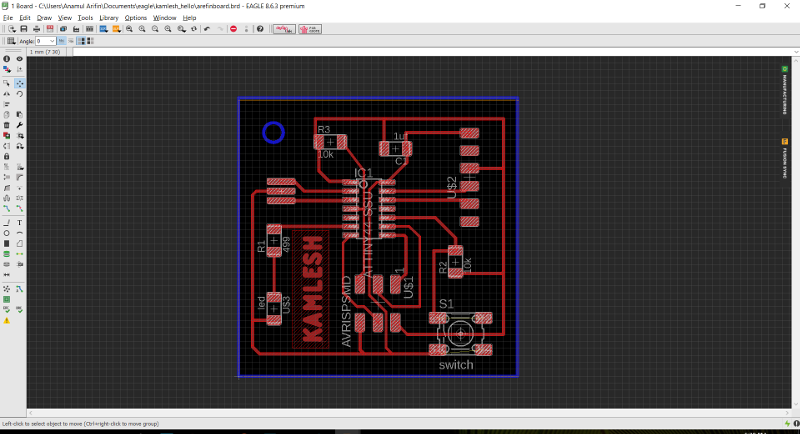This screenshot has height=434, width=800.
Task: Open the blue SCR script dropdown icon
Action: 104,29
